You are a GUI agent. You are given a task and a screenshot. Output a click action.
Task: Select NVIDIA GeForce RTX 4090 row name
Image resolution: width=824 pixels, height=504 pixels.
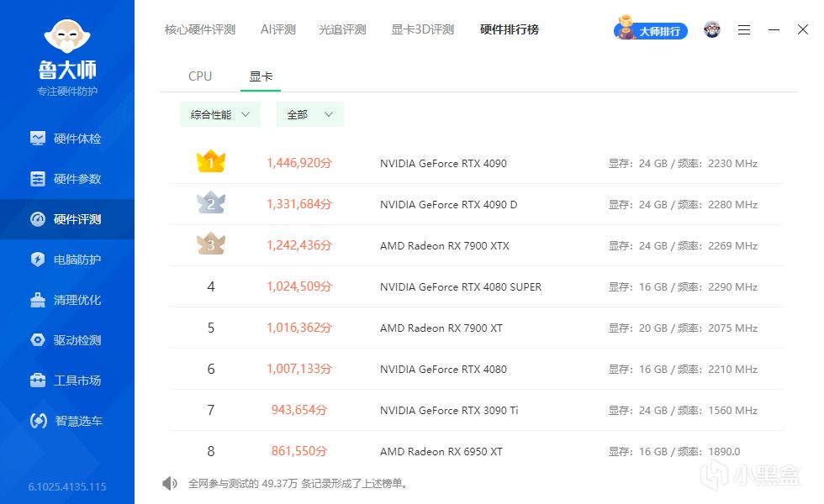click(x=444, y=163)
